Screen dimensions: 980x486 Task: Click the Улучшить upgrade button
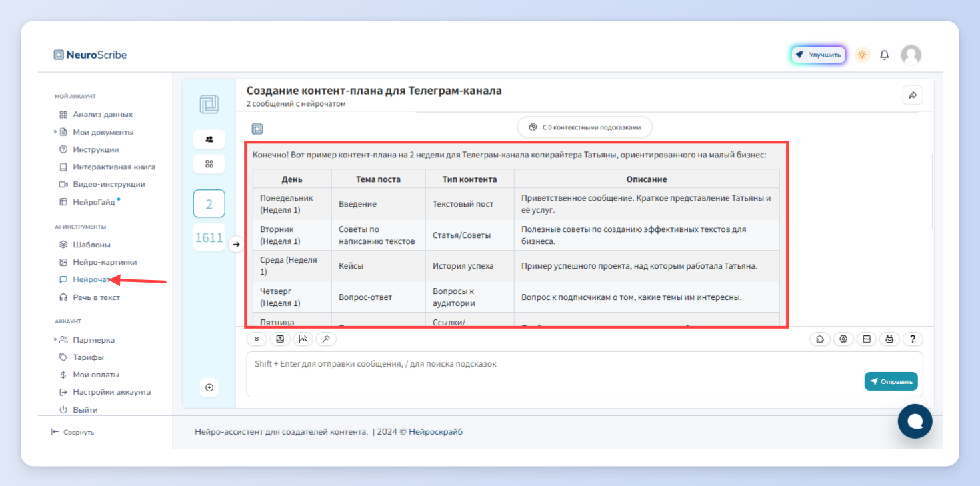[818, 55]
